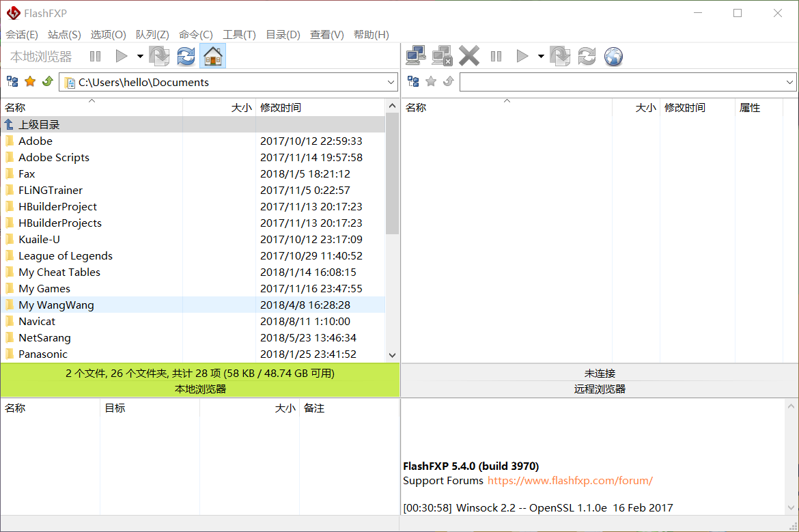Viewport: 799px width, 532px height.
Task: Open the 帮助(H) menu
Action: pos(371,35)
